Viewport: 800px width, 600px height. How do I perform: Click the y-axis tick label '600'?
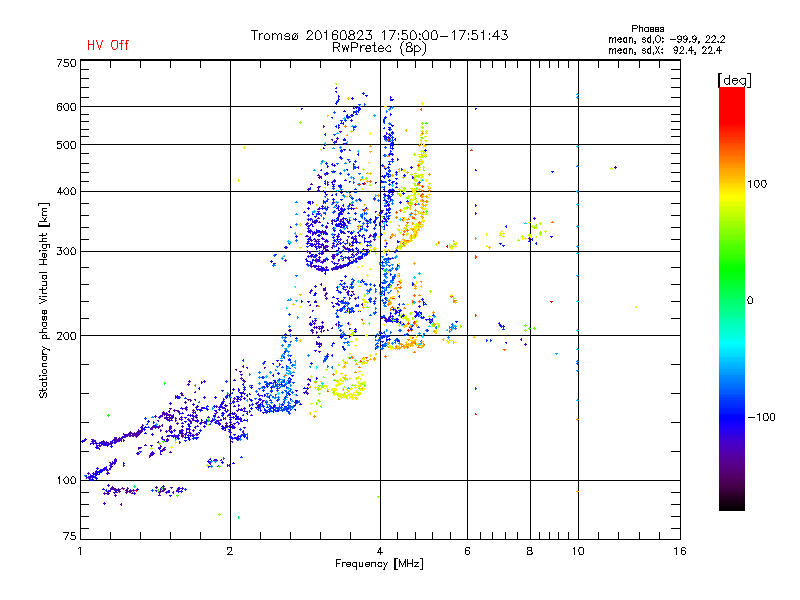coord(66,107)
